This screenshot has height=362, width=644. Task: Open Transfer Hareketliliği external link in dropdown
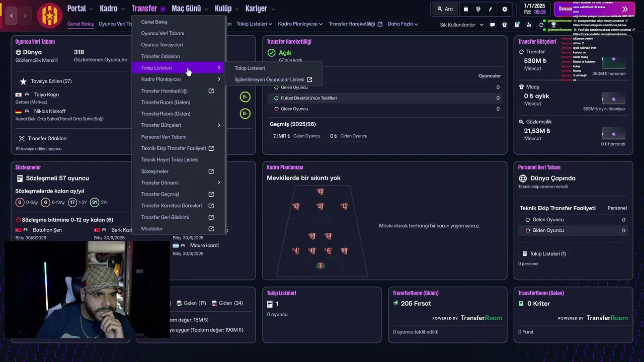coord(211,91)
